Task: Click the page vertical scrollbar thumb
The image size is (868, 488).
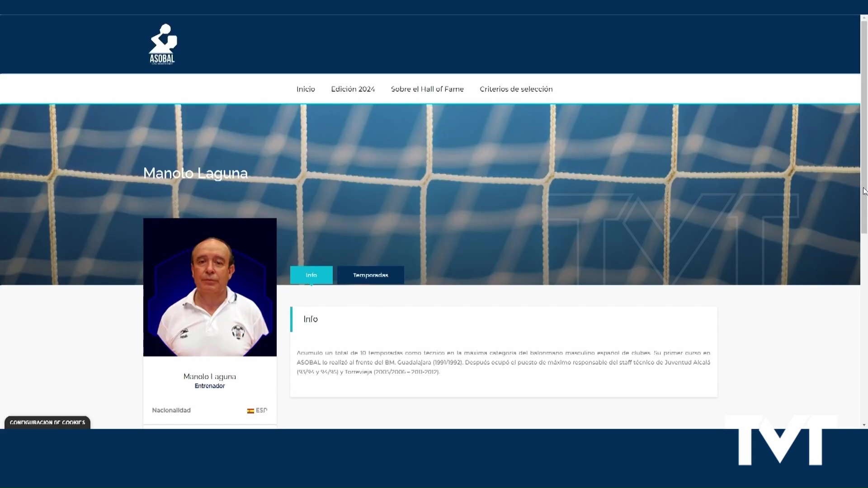Action: [864, 127]
